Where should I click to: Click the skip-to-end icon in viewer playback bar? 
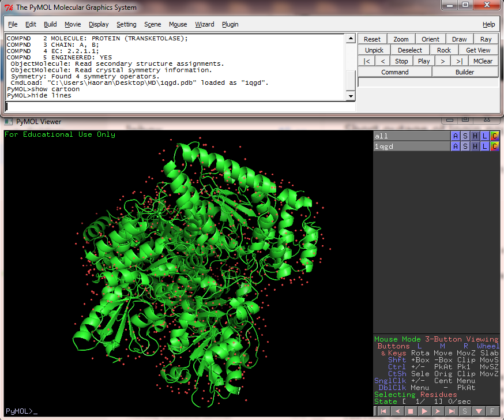point(452,411)
